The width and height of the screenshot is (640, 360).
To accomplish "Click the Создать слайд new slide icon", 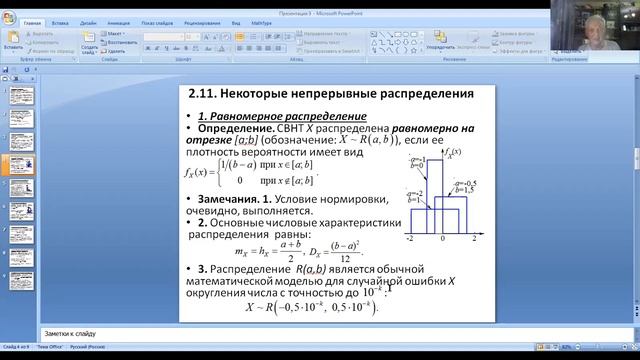I will click(89, 38).
